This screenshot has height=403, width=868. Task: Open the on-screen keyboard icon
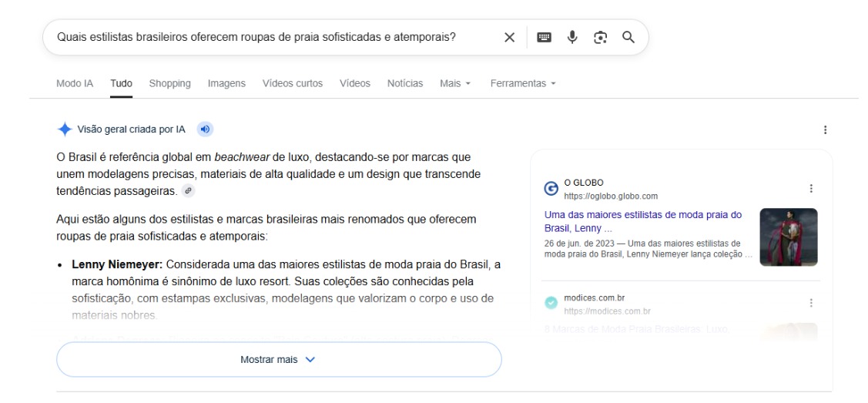point(545,37)
